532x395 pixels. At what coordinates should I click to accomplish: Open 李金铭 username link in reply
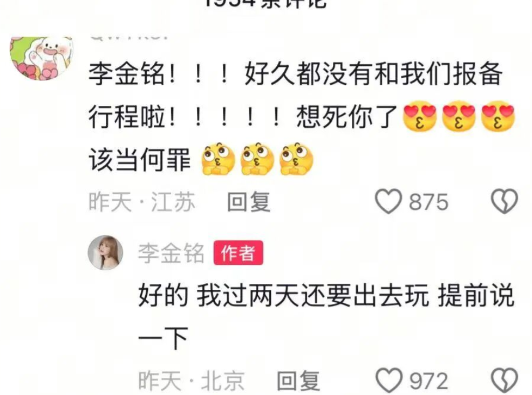pos(171,253)
